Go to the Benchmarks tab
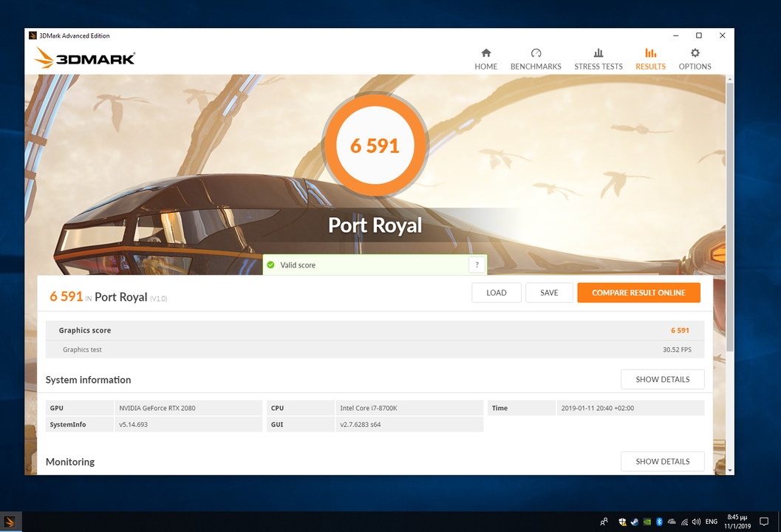 [536, 59]
